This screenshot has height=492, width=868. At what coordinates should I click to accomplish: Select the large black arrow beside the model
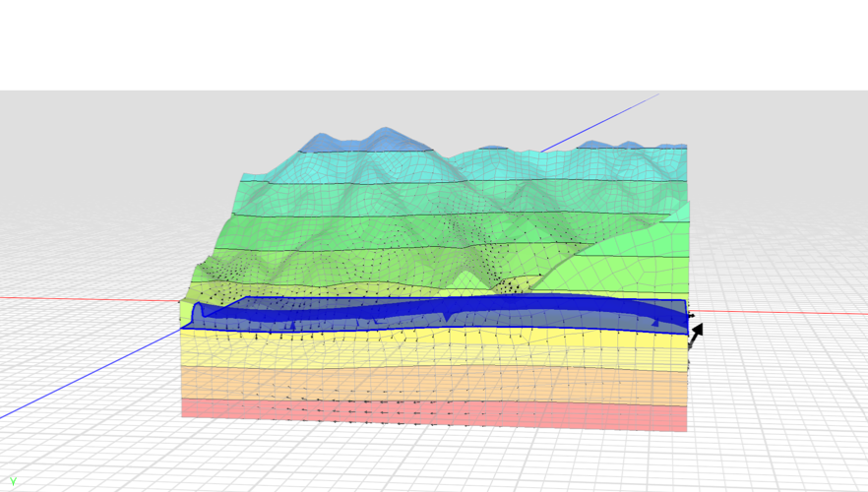point(697,335)
